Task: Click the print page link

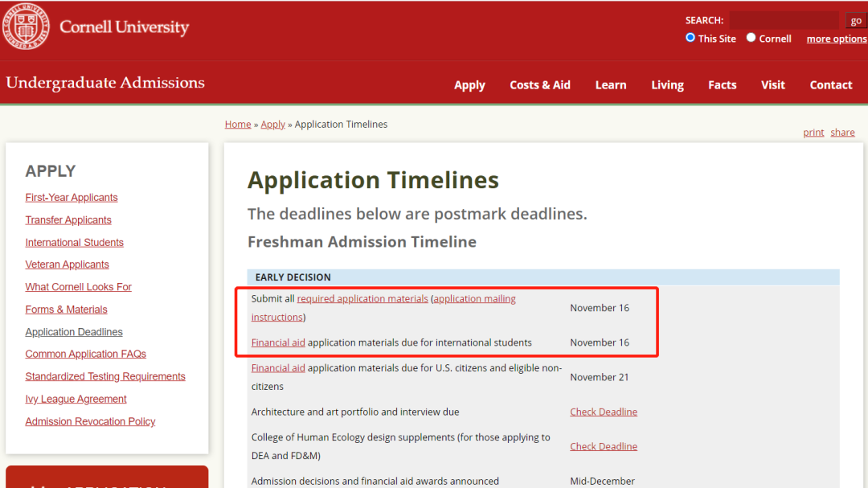Action: pos(813,133)
